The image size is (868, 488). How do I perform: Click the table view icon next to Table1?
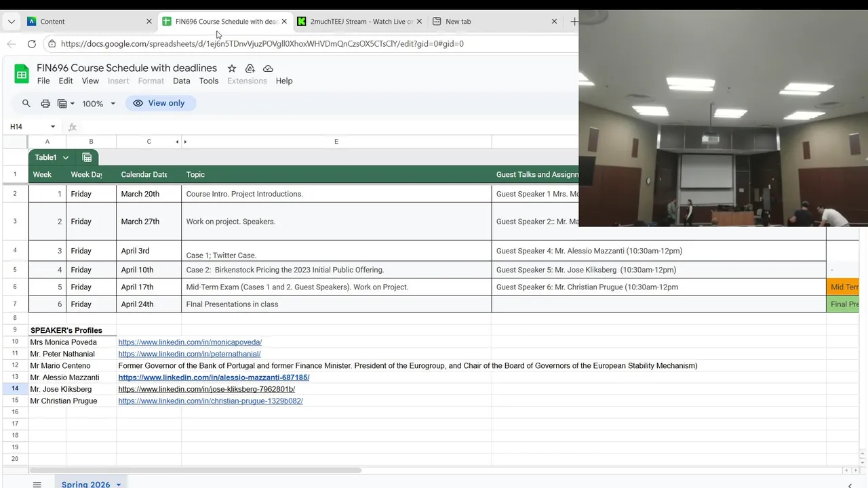click(87, 157)
